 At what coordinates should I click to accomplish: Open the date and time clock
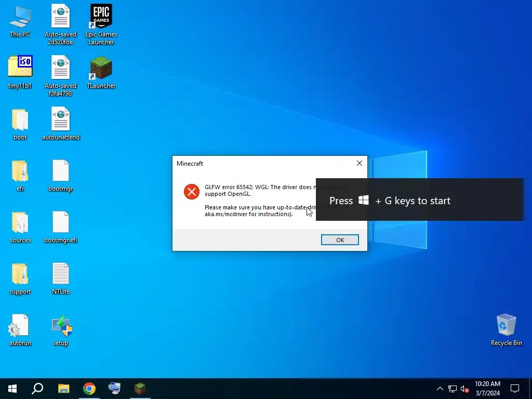487,389
